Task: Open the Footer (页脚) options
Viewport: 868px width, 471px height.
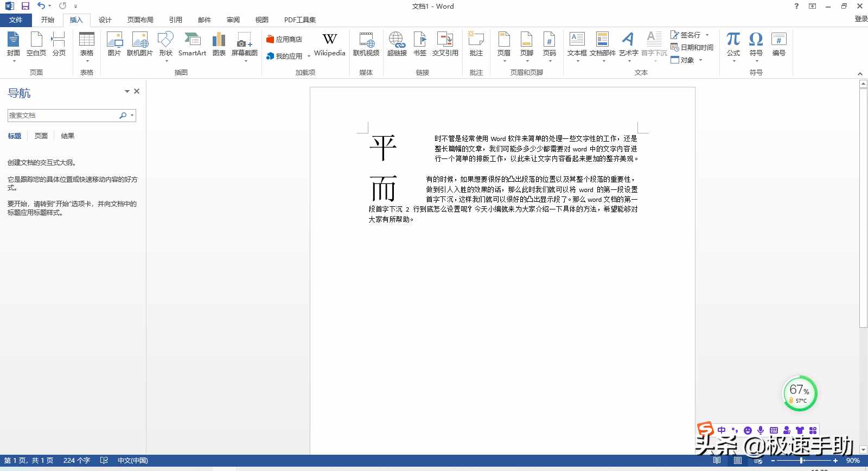Action: 527,46
